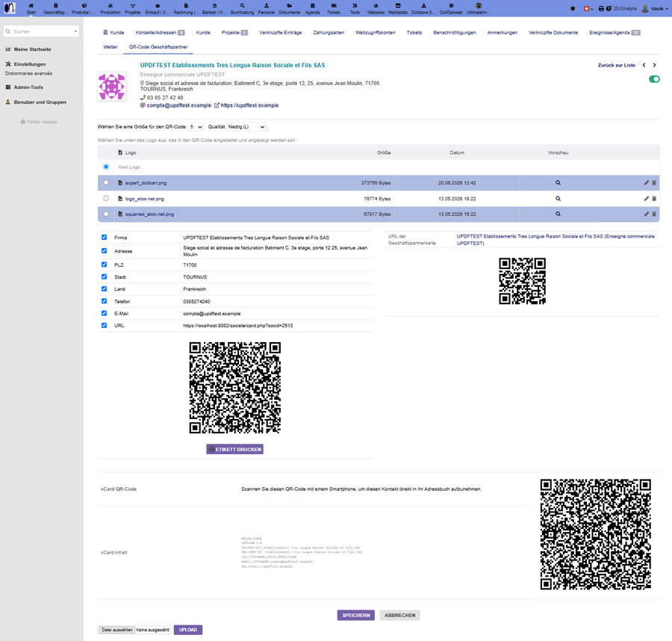Uncheck the Adresse checkbox
This screenshot has width=672, height=641.
click(x=104, y=251)
